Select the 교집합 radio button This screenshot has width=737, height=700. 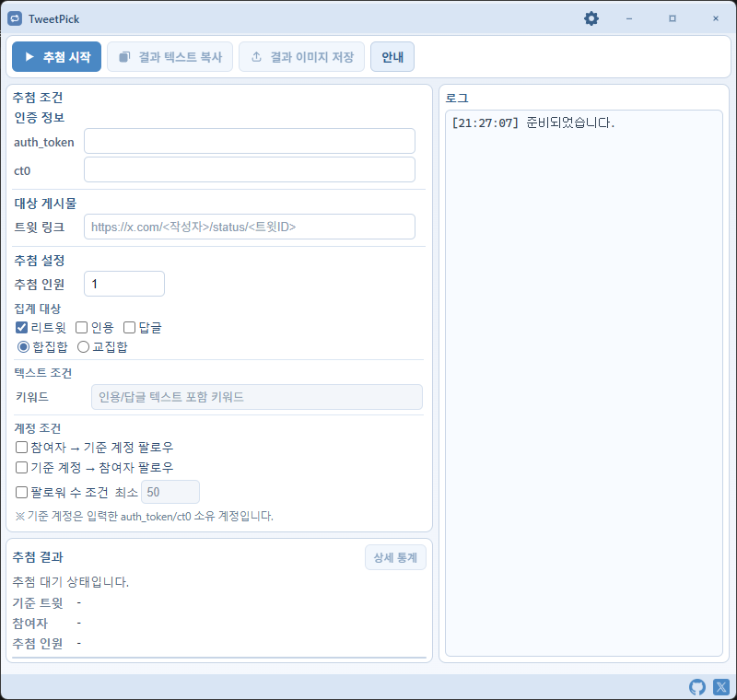[x=84, y=346]
